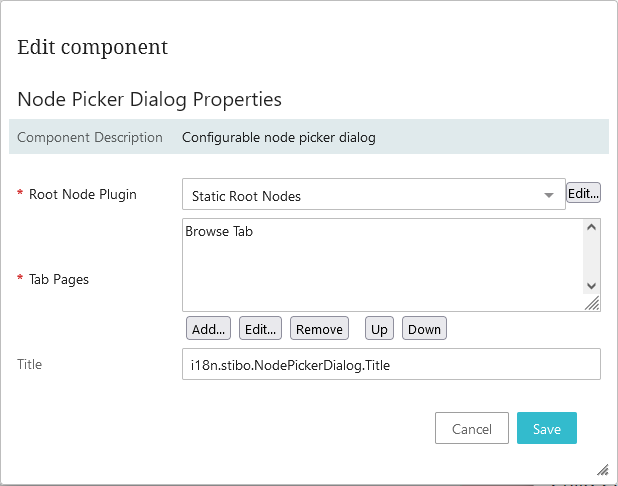Save the component properties
This screenshot has height=486, width=618.
(x=547, y=428)
